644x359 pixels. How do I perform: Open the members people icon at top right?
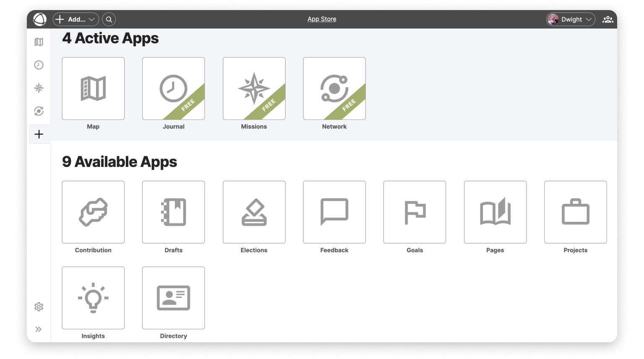click(608, 19)
